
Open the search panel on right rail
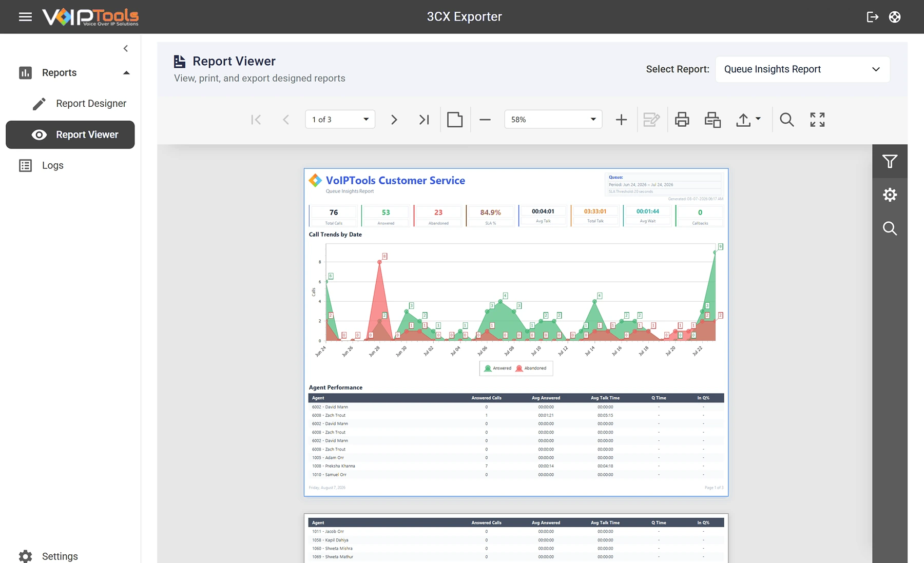point(890,228)
